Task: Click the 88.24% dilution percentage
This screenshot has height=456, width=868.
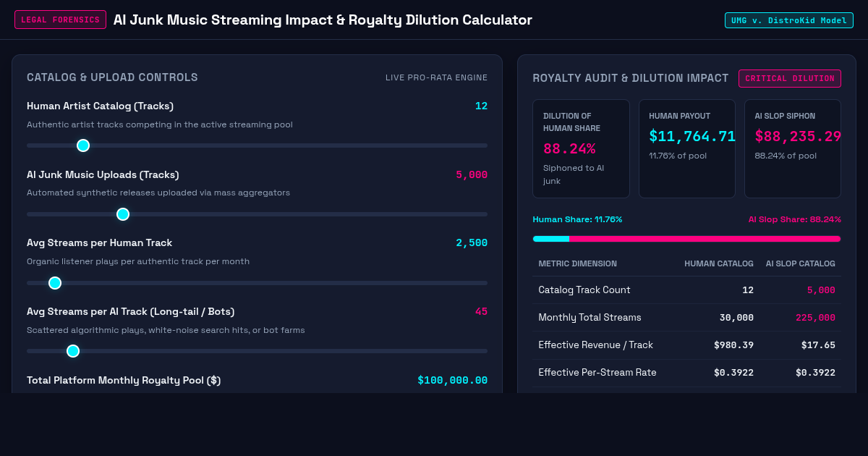Action: click(569, 148)
